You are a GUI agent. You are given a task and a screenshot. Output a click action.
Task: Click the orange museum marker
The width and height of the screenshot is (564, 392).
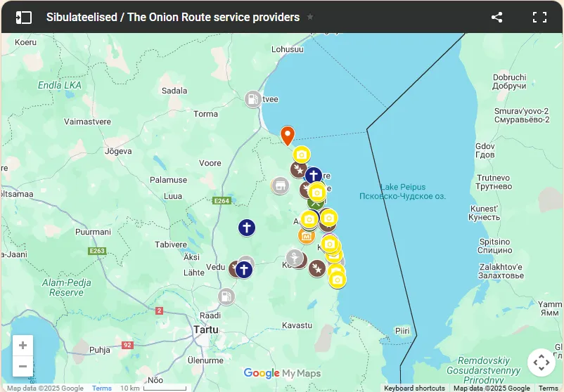[306, 236]
